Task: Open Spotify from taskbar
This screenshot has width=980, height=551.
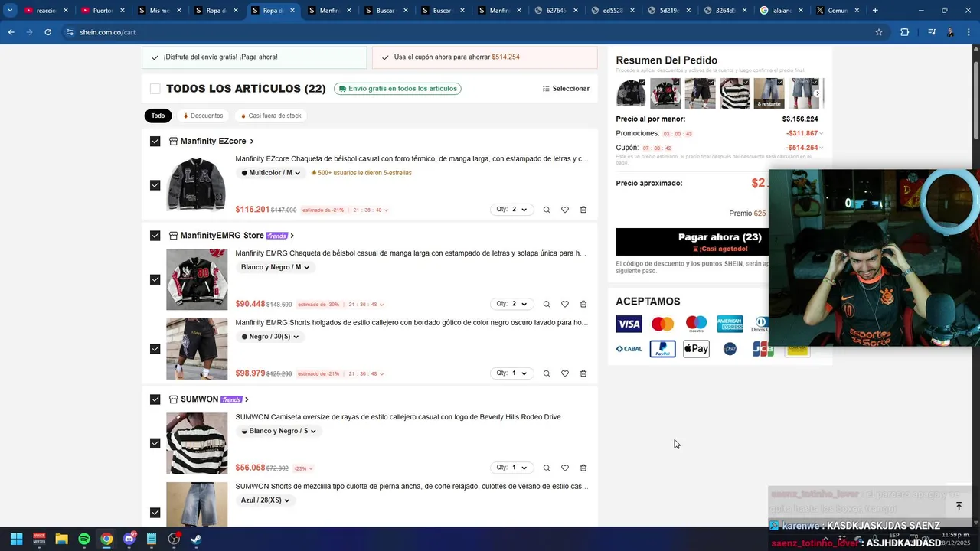Action: pyautogui.click(x=84, y=539)
